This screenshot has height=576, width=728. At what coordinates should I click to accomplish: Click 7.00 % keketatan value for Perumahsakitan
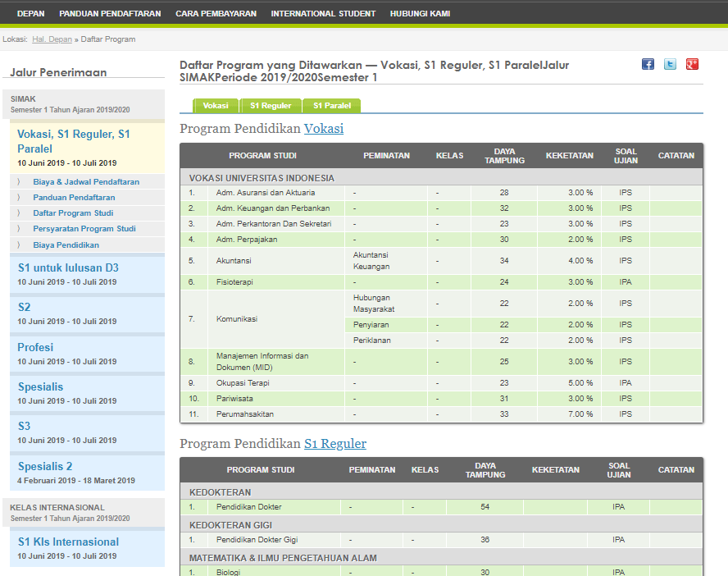pos(580,414)
